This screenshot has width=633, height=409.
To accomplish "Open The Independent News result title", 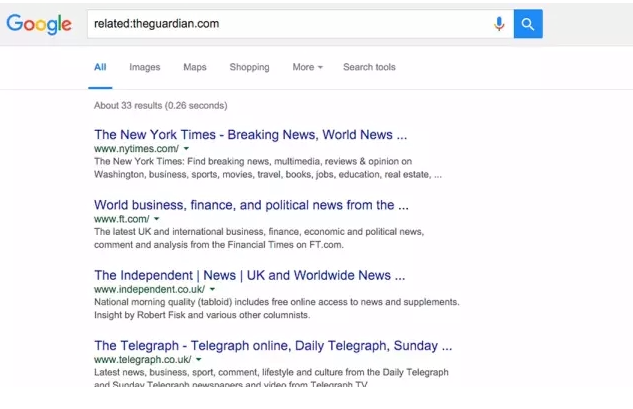I will tap(249, 275).
